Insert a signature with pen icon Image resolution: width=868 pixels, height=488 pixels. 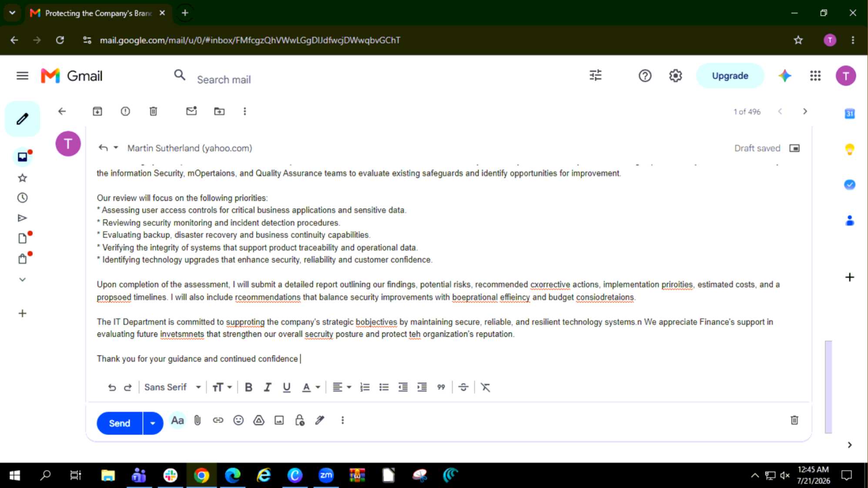(x=320, y=420)
